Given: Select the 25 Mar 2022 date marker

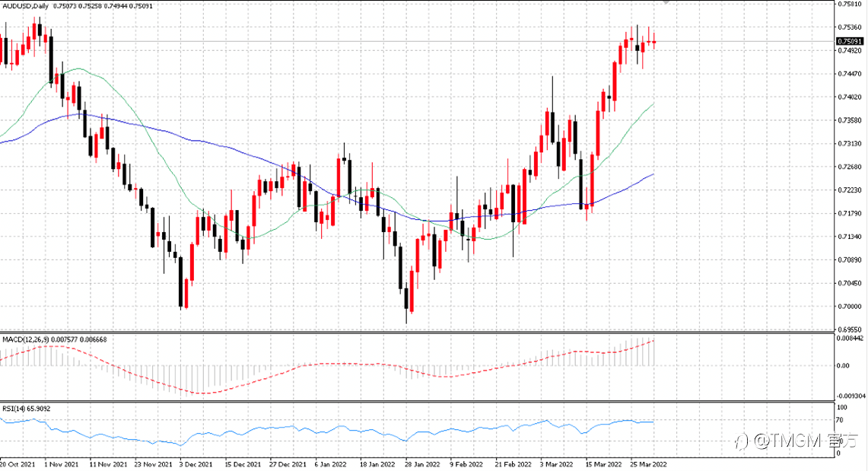Looking at the screenshot, I should point(647,464).
